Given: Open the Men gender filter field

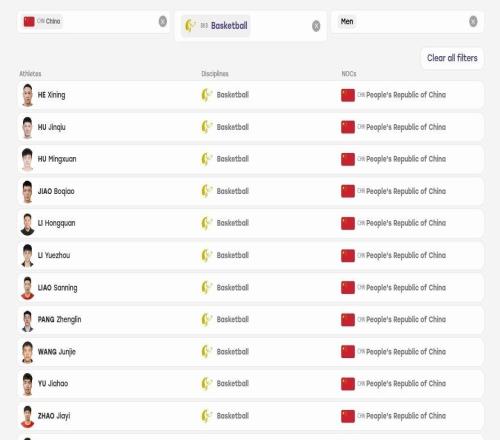Looking at the screenshot, I should [407, 22].
